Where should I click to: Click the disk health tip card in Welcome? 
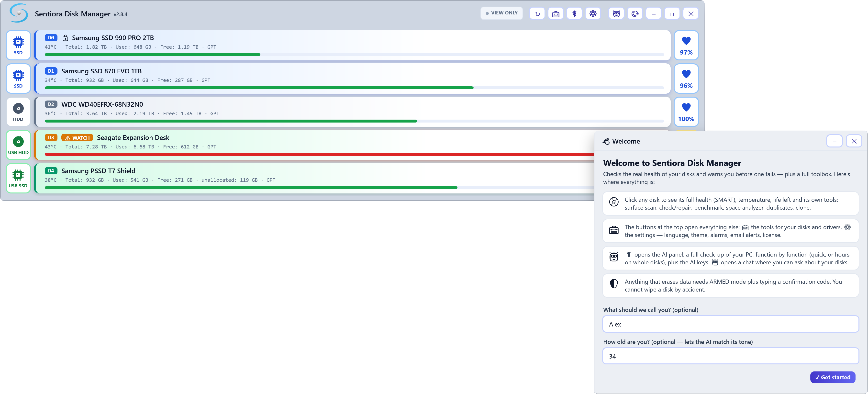pos(731,203)
